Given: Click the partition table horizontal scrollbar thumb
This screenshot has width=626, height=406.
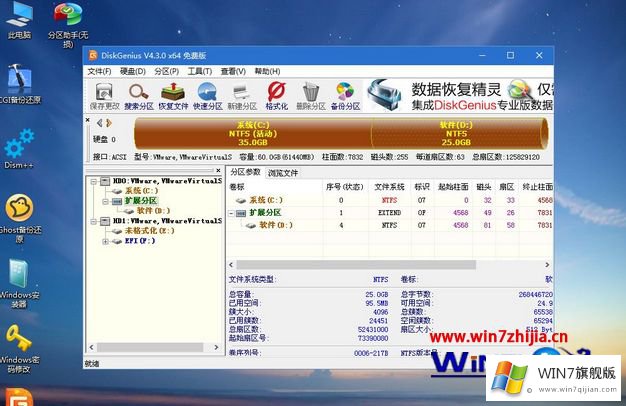Looking at the screenshot, I should pyautogui.click(x=356, y=265).
